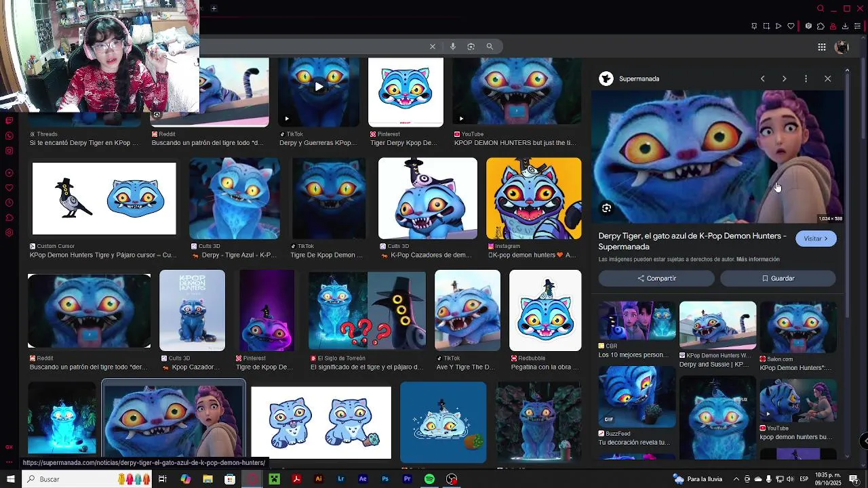This screenshot has height=488, width=868.
Task: Open YouTube 'KPOP DEMON HUNTERS but just' result
Action: [517, 91]
